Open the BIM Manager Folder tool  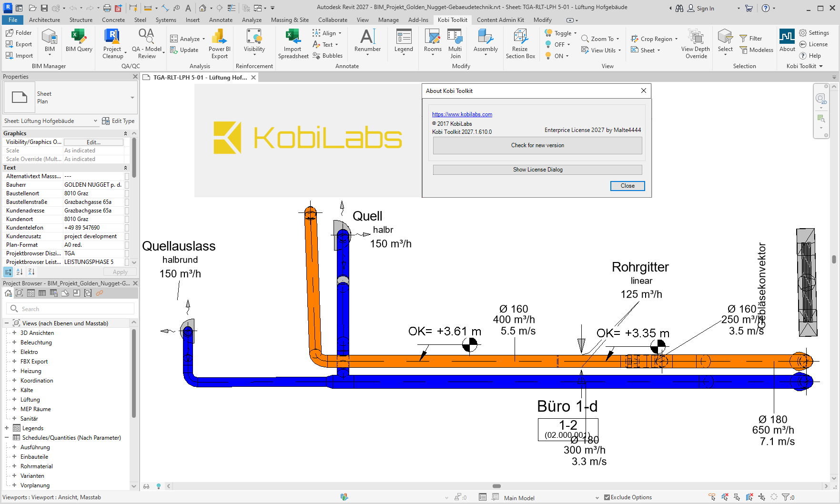(x=19, y=33)
